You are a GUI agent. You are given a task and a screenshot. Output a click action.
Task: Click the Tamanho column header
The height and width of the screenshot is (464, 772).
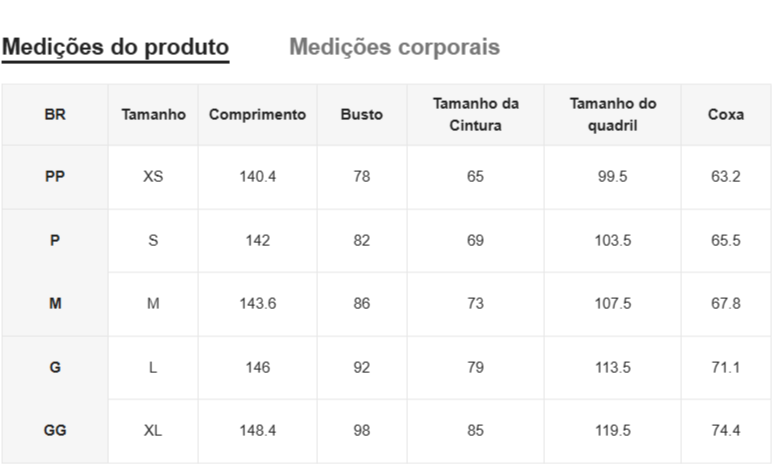[x=153, y=115]
